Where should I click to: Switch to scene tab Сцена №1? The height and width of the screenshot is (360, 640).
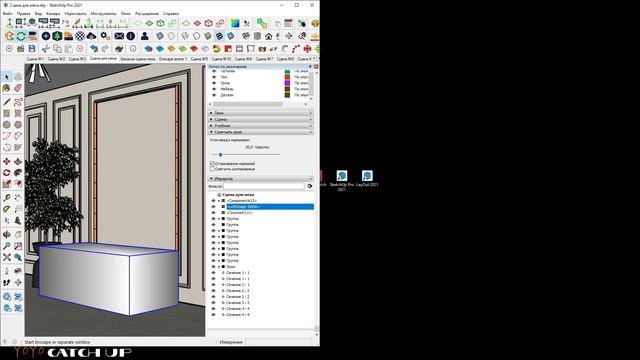(x=35, y=59)
